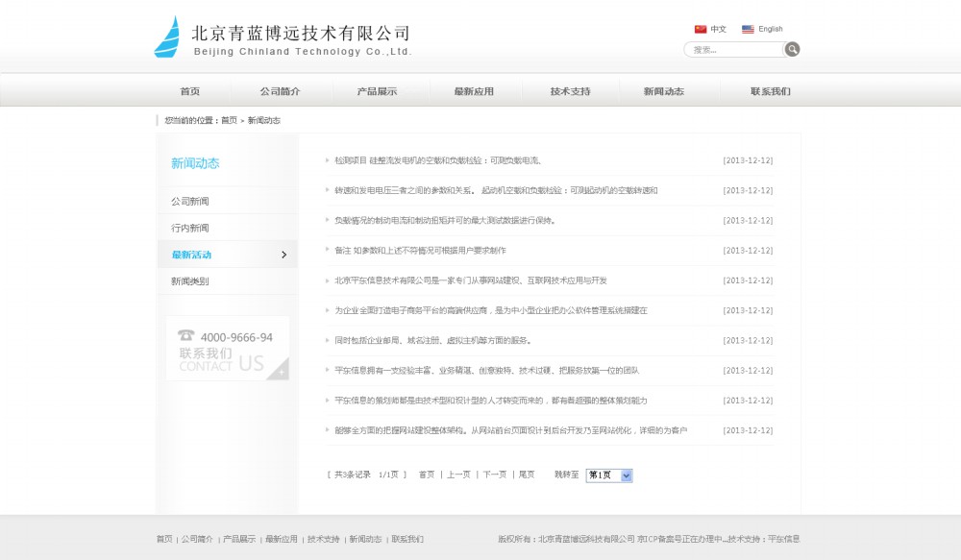Click 尾页 in the pagination controls
Image resolution: width=961 pixels, height=560 pixels.
pyautogui.click(x=527, y=475)
